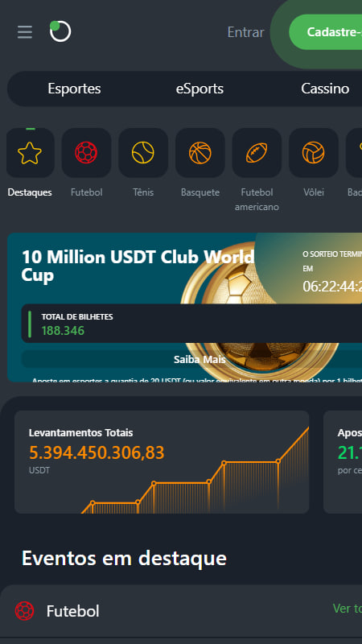
Task: Select the Destaques star icon
Action: click(31, 153)
